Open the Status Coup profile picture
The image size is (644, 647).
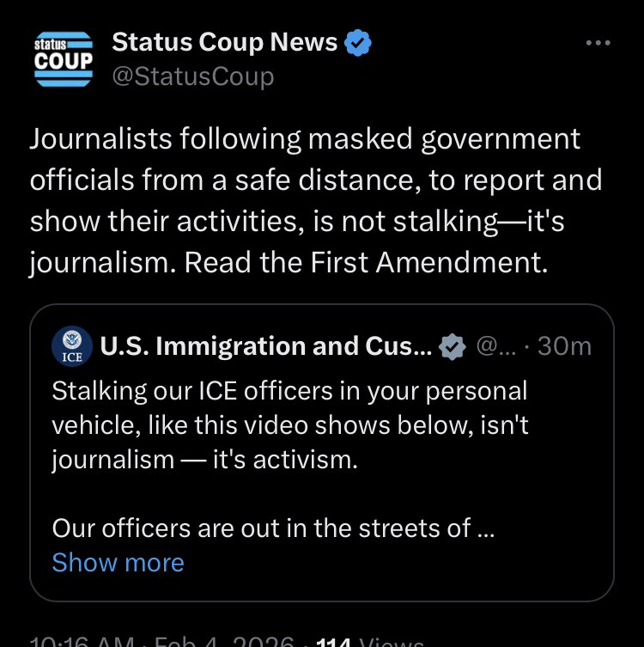coord(64,59)
